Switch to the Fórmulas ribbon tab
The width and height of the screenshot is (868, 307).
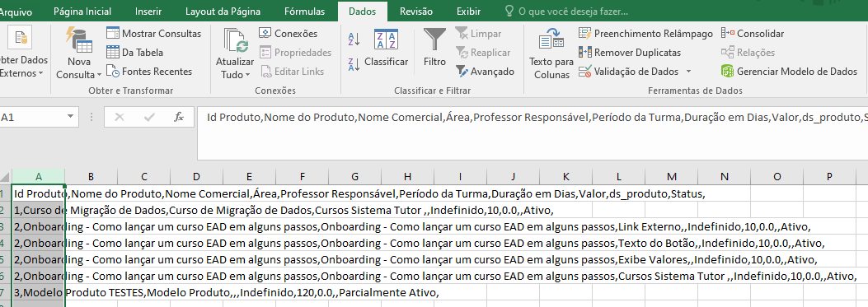tap(304, 11)
